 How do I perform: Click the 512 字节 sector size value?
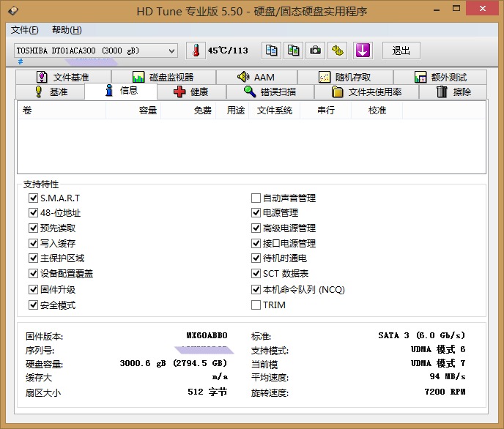pyautogui.click(x=207, y=392)
